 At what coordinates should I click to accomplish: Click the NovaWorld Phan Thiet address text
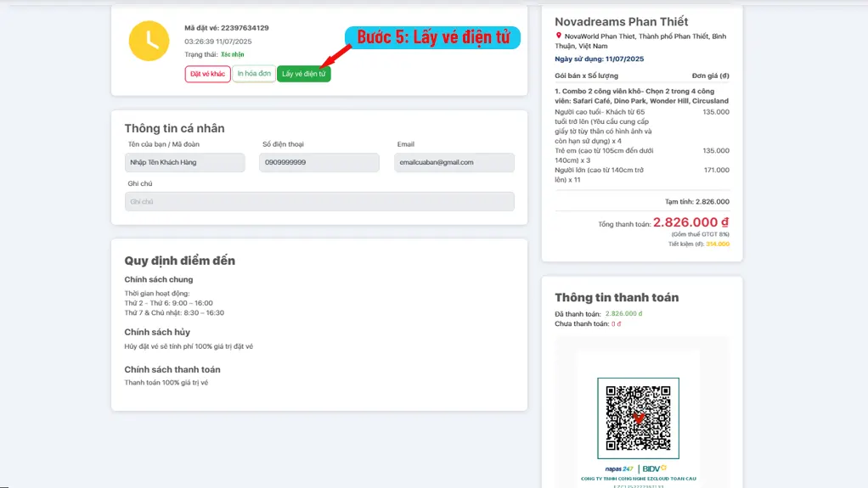click(x=644, y=41)
